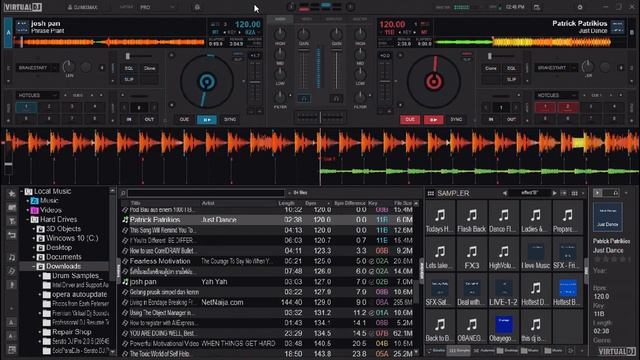
Task: Open the Repair Shop folder
Action: (71, 332)
